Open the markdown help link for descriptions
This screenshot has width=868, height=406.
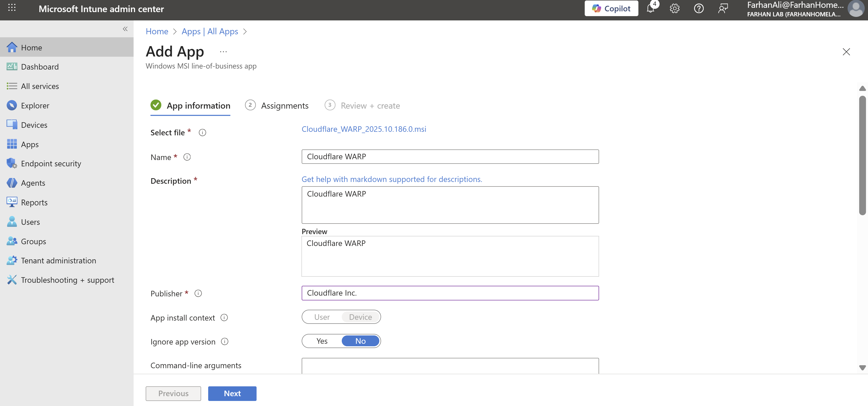click(392, 179)
